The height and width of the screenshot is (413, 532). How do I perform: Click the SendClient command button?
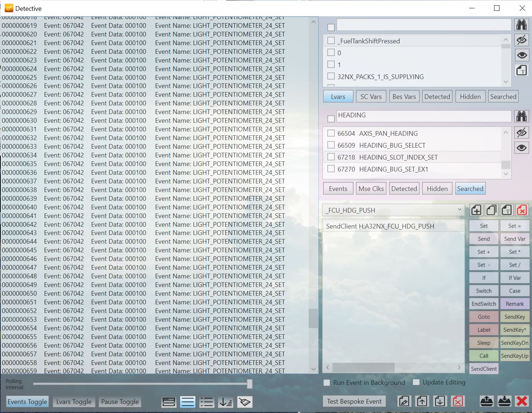(x=484, y=369)
